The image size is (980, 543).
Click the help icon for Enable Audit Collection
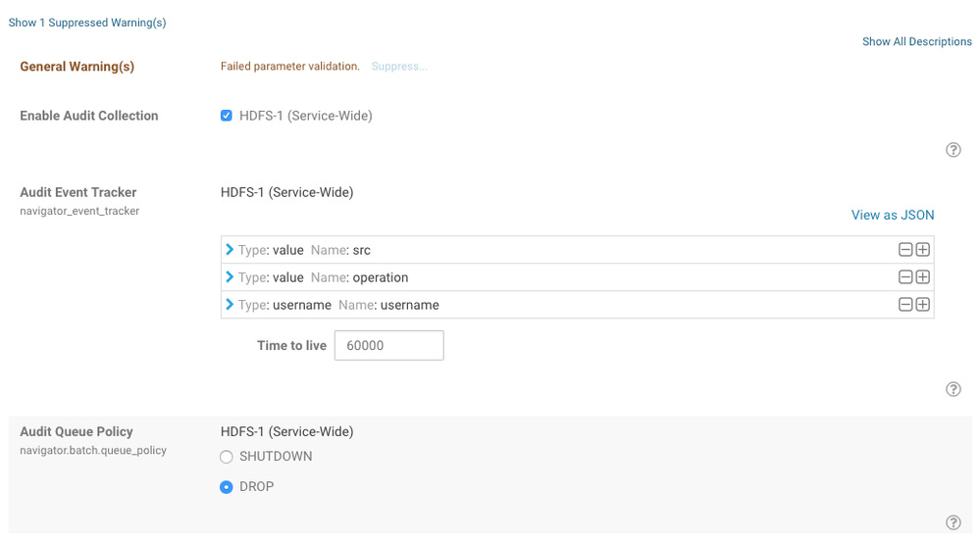(953, 150)
